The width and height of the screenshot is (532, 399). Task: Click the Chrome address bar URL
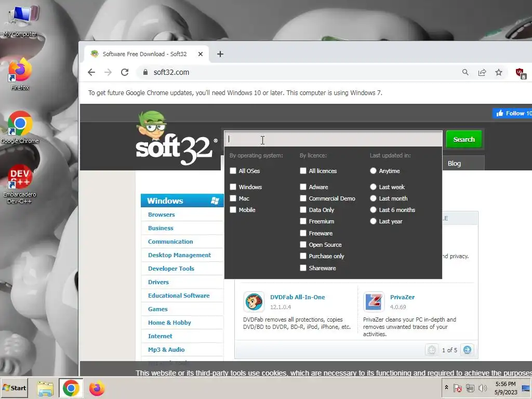click(x=171, y=72)
